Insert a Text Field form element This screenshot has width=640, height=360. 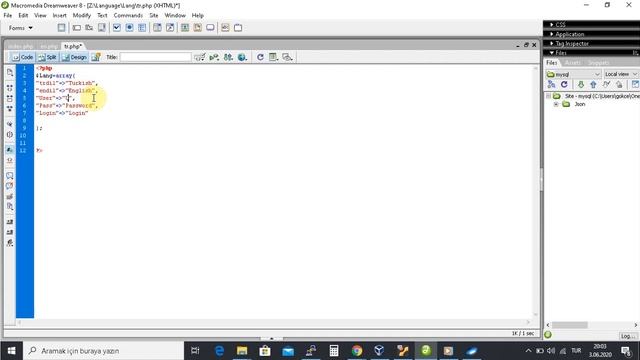76,28
